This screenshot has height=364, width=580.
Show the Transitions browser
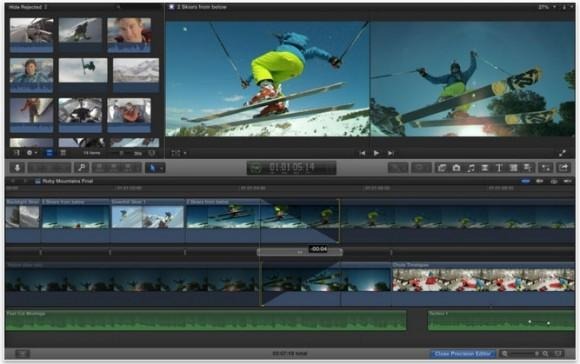point(485,168)
